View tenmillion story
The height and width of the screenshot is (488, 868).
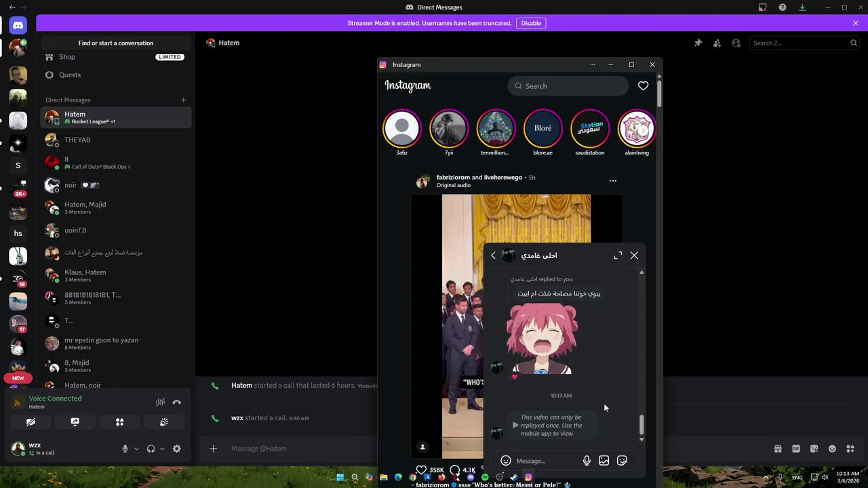tap(496, 128)
